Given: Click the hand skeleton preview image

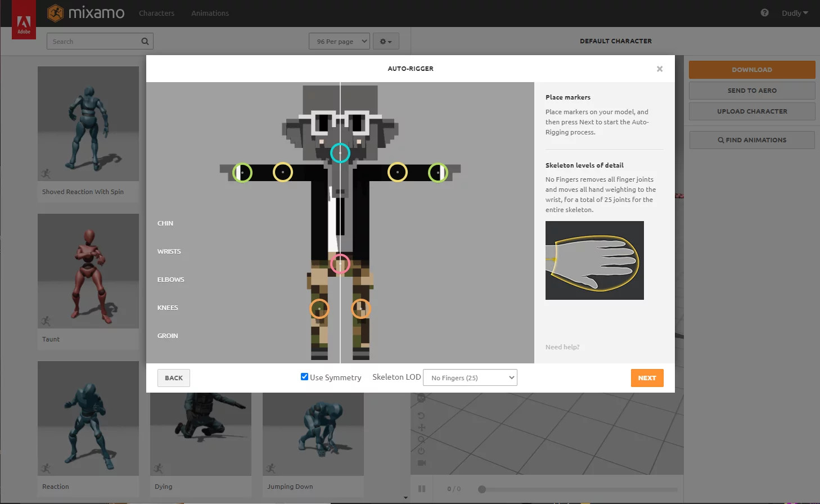Looking at the screenshot, I should point(594,260).
